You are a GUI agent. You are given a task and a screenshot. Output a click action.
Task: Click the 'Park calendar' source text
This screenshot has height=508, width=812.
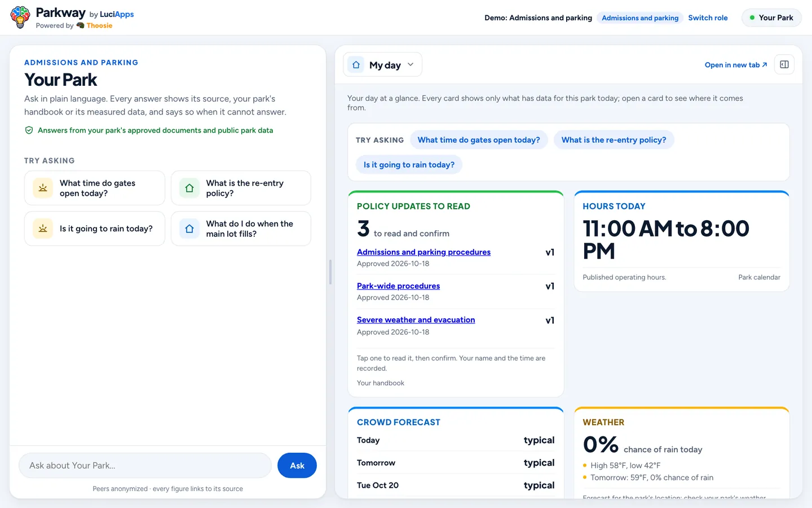pos(759,277)
